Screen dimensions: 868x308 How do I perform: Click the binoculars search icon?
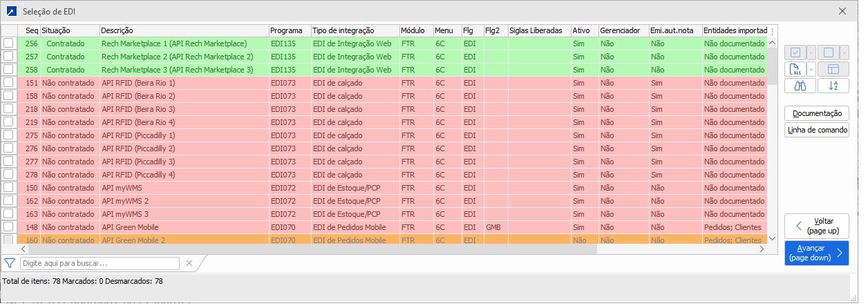[800, 86]
